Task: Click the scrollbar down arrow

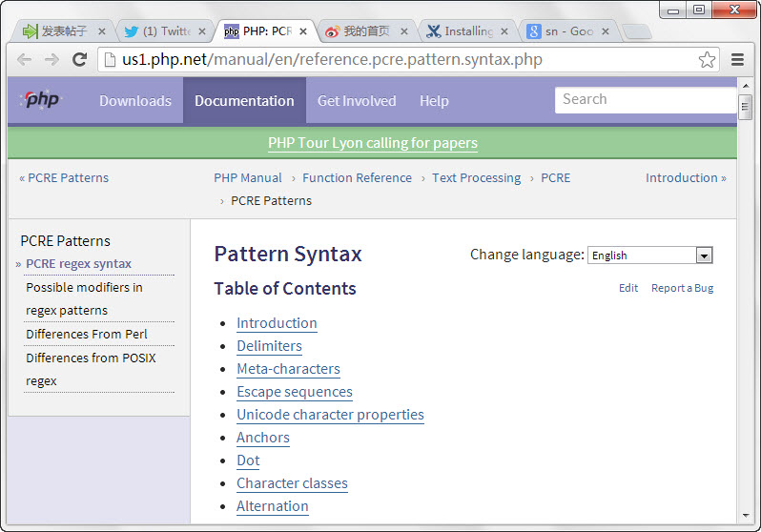Action: (746, 516)
